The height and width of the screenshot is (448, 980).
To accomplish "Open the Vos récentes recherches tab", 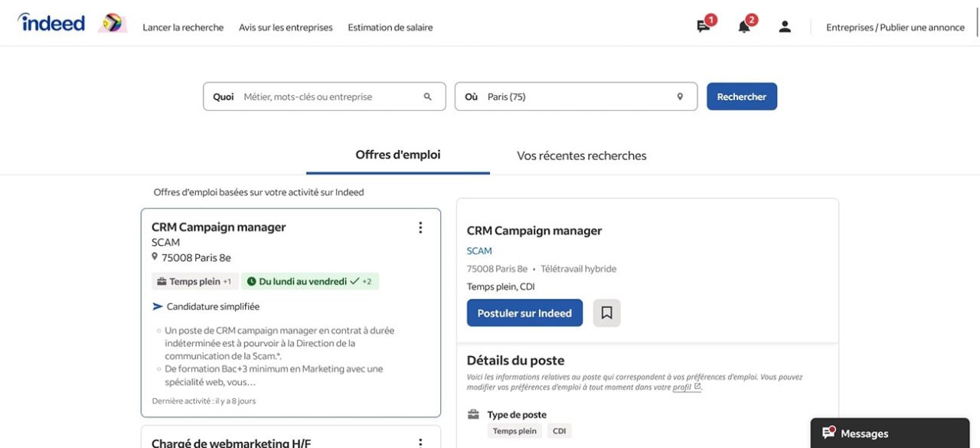I will click(581, 155).
